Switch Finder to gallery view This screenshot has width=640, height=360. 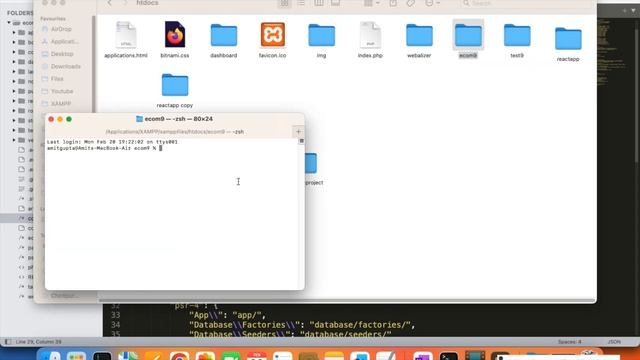336,3
